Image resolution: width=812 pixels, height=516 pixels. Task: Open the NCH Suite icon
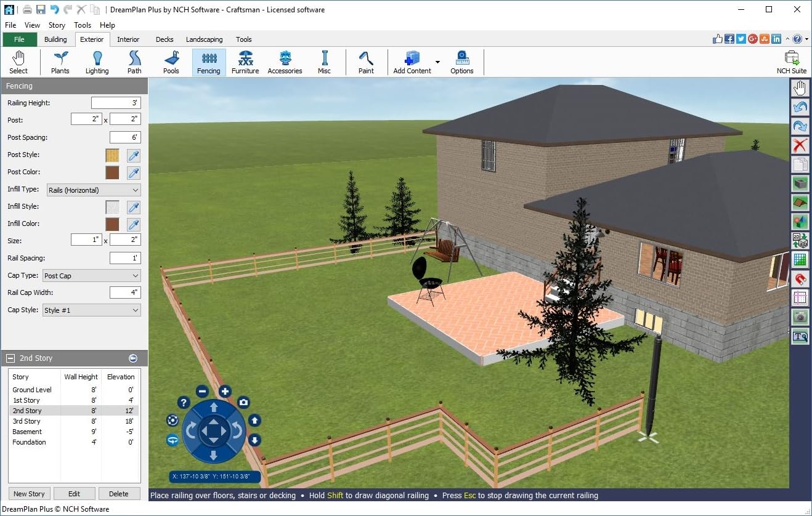pyautogui.click(x=791, y=62)
